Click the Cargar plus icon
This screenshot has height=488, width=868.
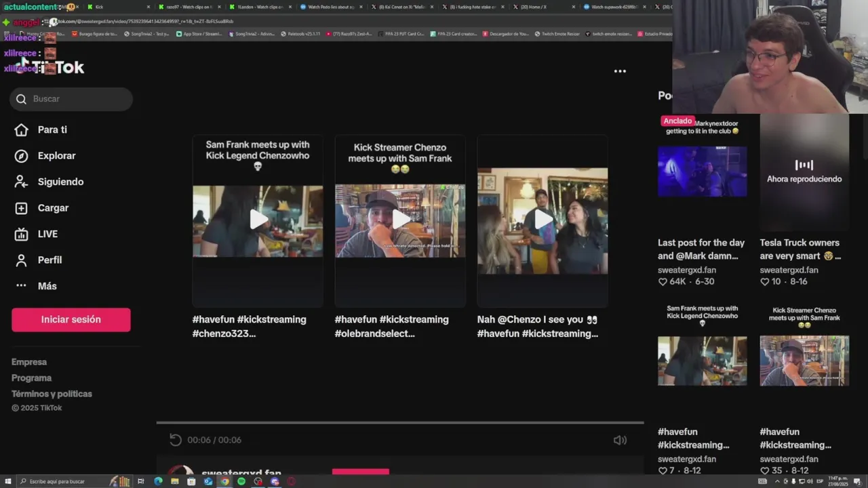(x=22, y=208)
